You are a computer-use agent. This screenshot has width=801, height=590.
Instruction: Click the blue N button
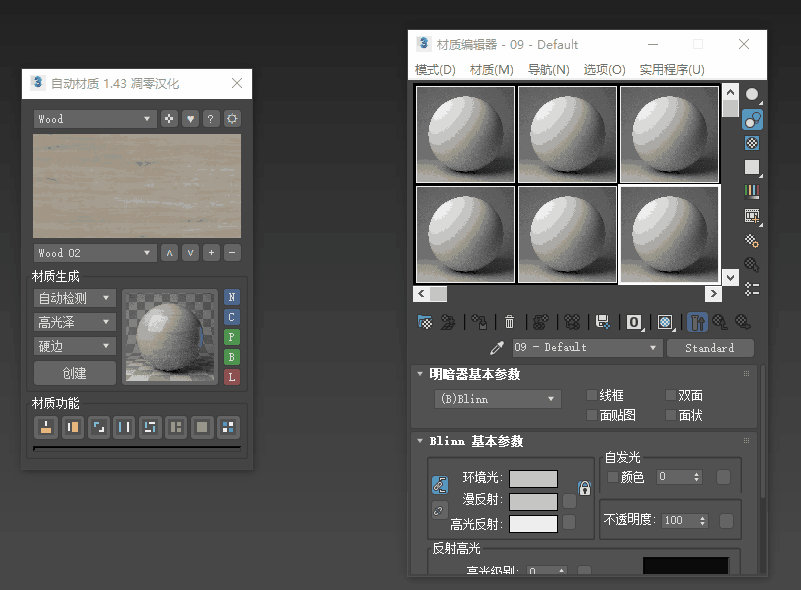pyautogui.click(x=231, y=297)
